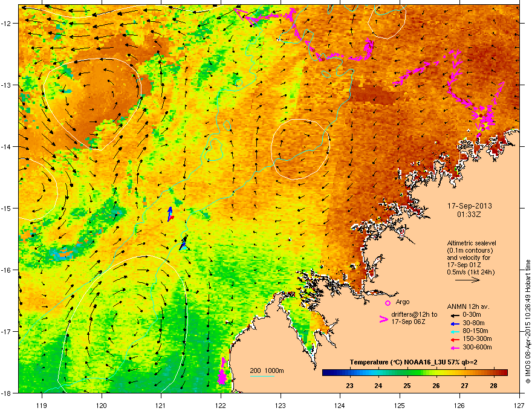Click the '127' longitude axis label
Viewport: 532px width, 411px height.
[x=519, y=405]
